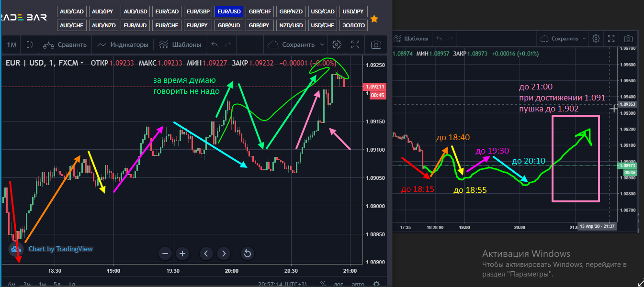Open bottom axis settings gear in left chart
Viewport: 644px width, 287px height.
pyautogui.click(x=377, y=284)
